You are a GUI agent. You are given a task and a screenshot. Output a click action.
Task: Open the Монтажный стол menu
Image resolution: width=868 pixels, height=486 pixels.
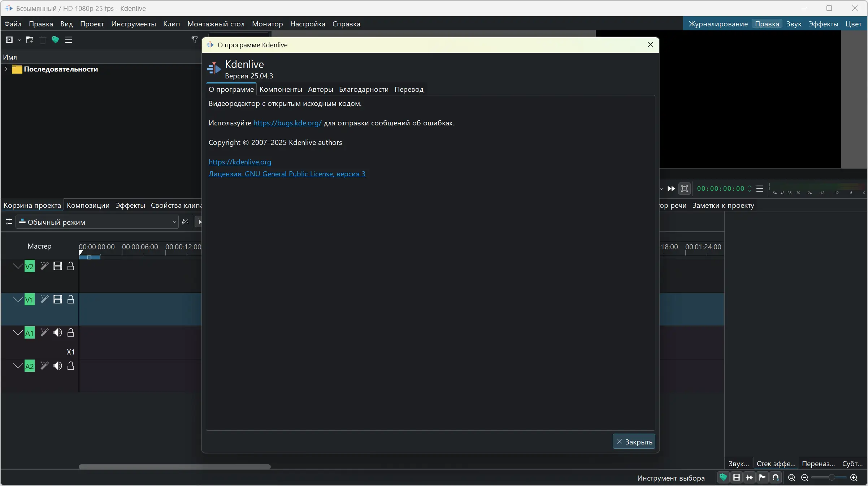pyautogui.click(x=216, y=24)
